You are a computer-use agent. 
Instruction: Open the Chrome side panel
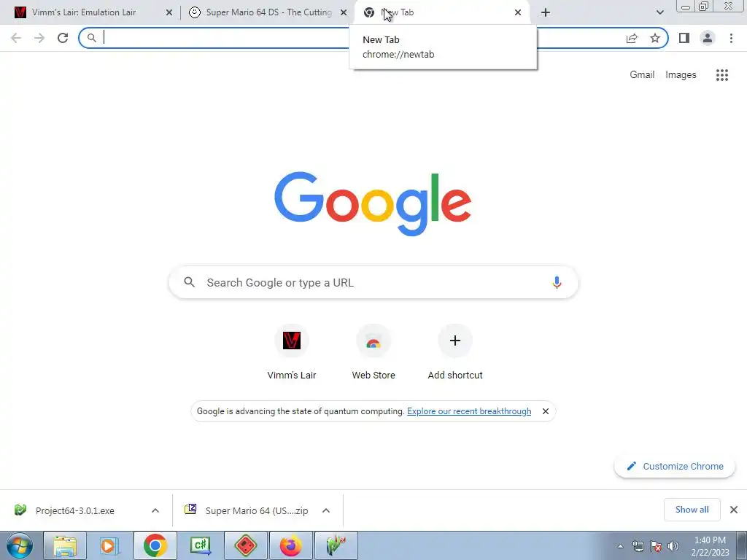[684, 38]
